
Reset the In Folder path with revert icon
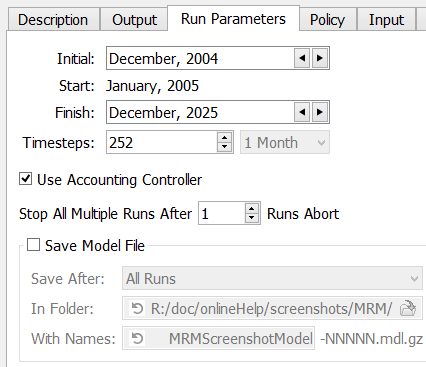pyautogui.click(x=137, y=308)
